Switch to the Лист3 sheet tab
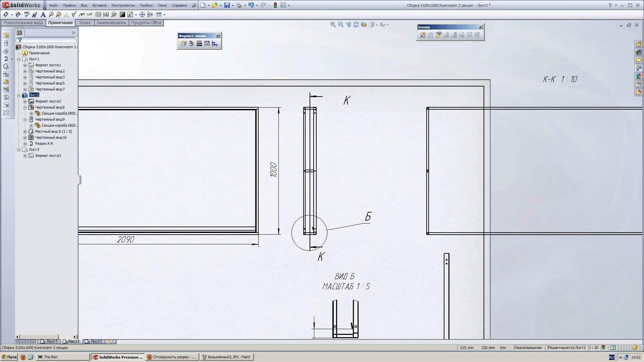 click(94, 342)
